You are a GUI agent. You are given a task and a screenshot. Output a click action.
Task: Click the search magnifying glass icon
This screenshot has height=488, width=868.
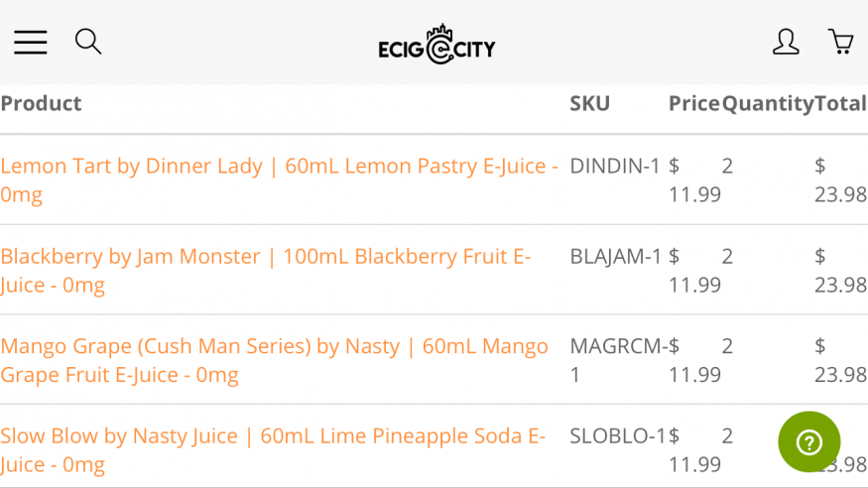coord(88,42)
